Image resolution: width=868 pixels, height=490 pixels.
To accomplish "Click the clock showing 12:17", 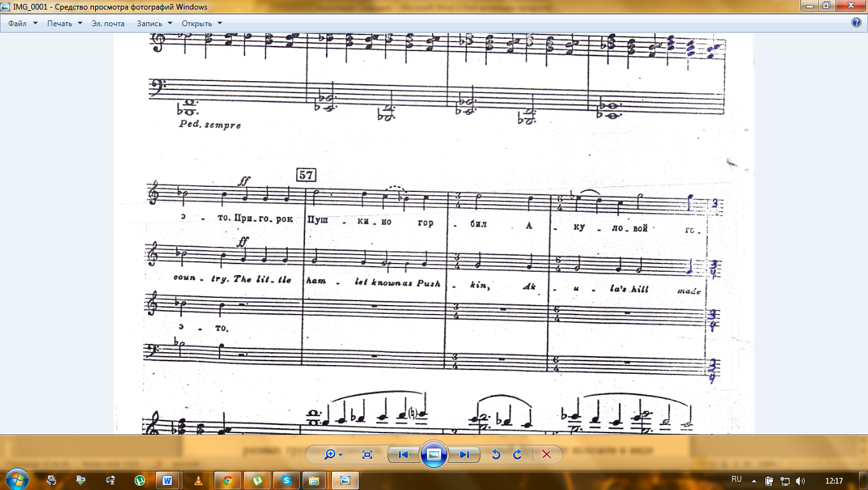I will [x=834, y=480].
